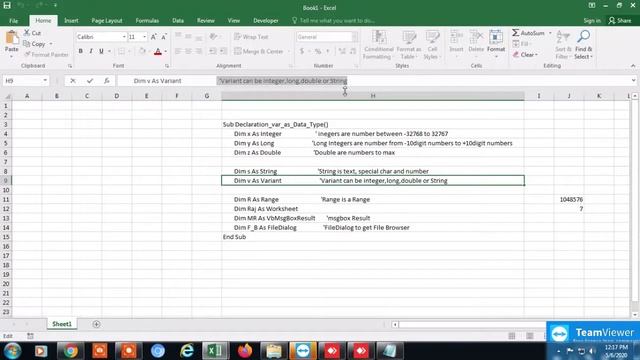Open Internet Explorer from the taskbar
The image size is (640, 360).
pos(187,351)
